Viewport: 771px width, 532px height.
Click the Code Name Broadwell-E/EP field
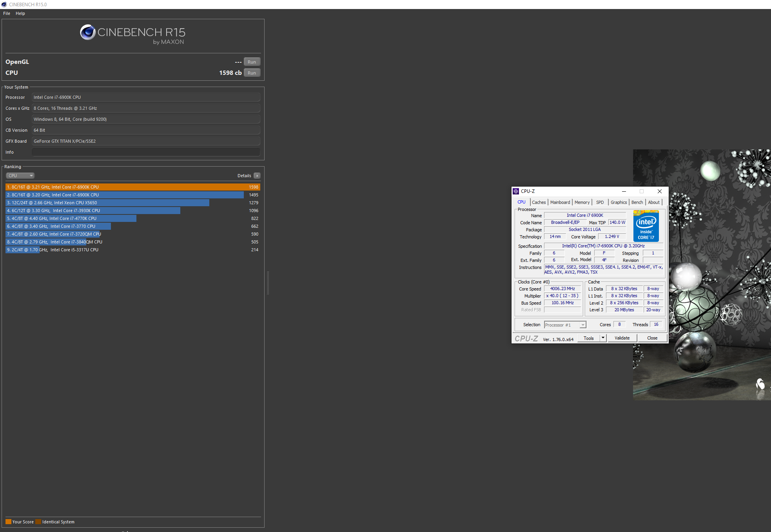pyautogui.click(x=565, y=222)
